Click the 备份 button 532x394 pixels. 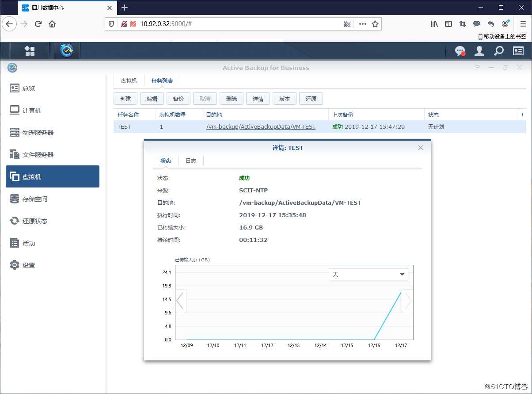179,99
